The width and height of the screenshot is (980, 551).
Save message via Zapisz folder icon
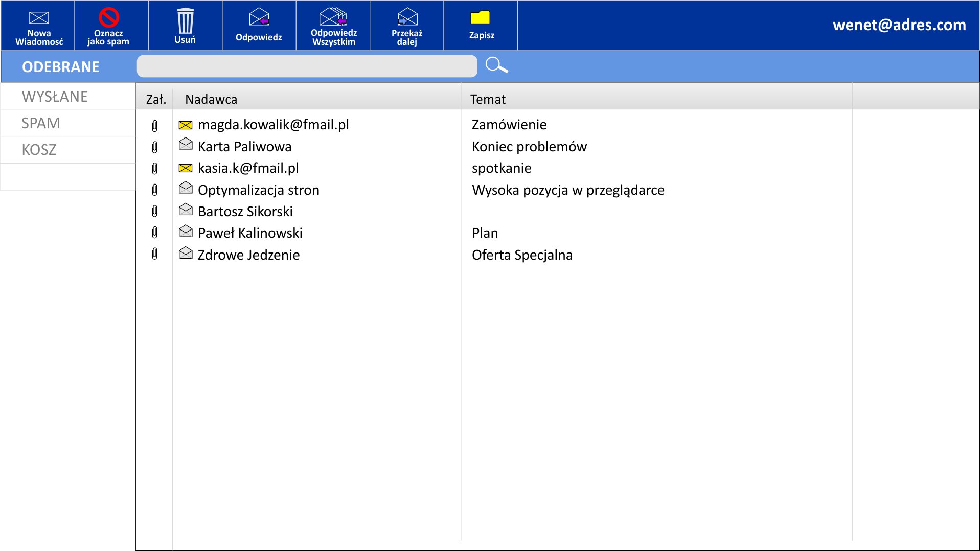(x=481, y=26)
